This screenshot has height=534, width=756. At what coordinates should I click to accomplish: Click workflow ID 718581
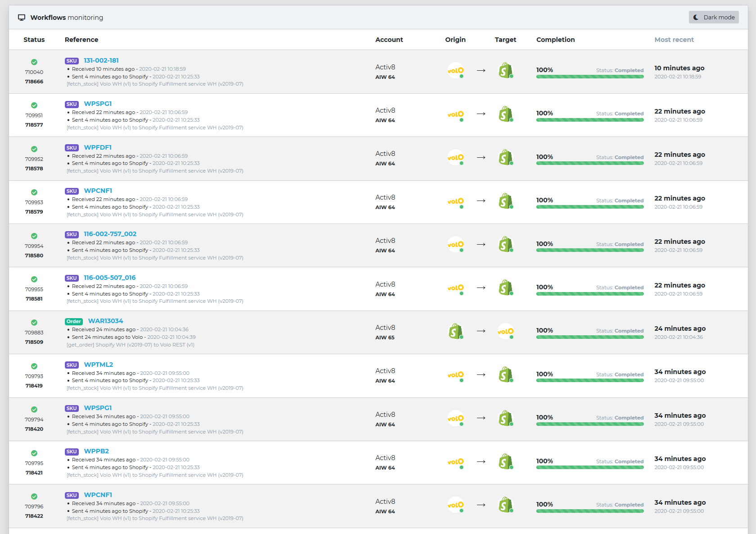coord(34,299)
